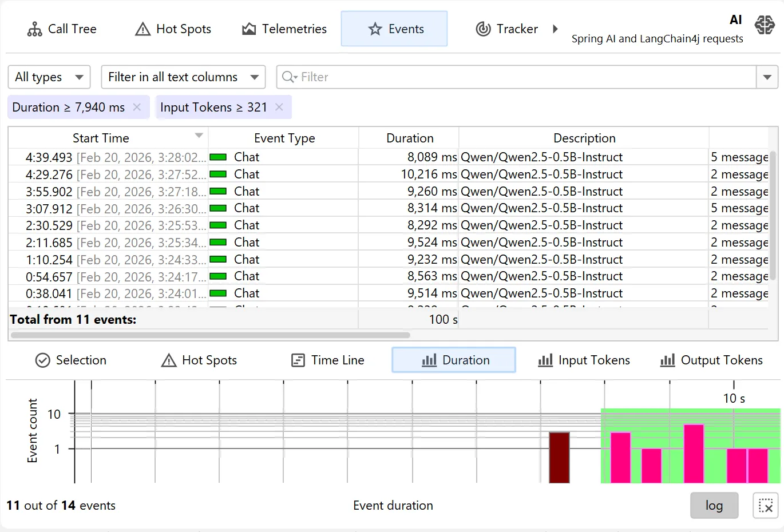
Task: Open the Time Line panel icon
Action: [298, 360]
